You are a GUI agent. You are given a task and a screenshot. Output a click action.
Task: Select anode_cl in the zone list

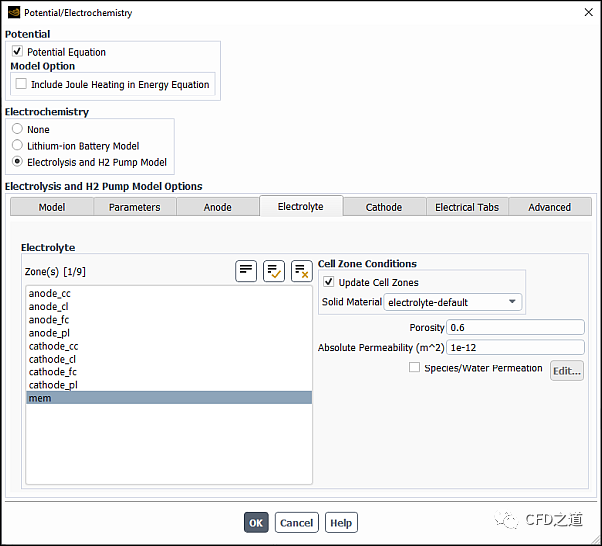click(x=49, y=307)
